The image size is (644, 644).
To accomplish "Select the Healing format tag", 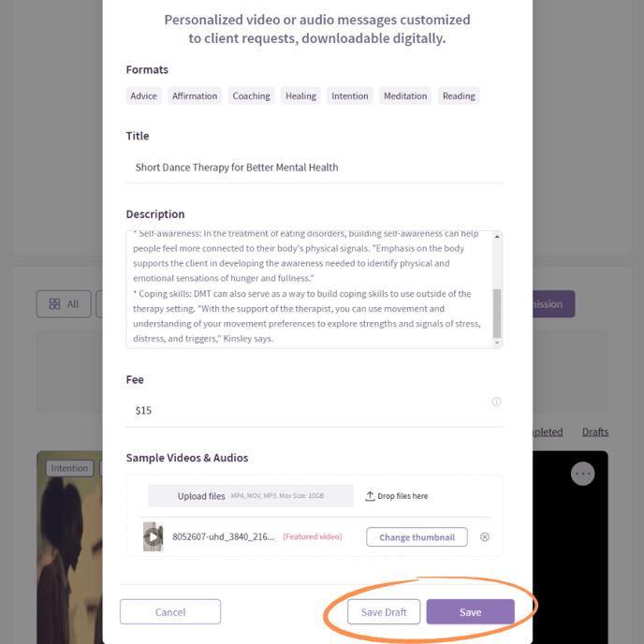I will [x=300, y=95].
